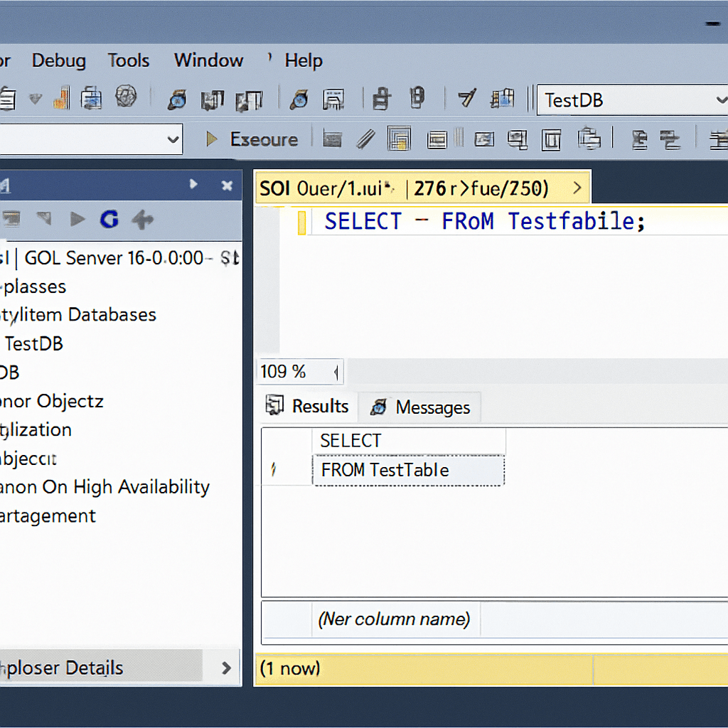The width and height of the screenshot is (728, 728).
Task: Click the padlock icon in top toolbar
Action: (x=382, y=98)
